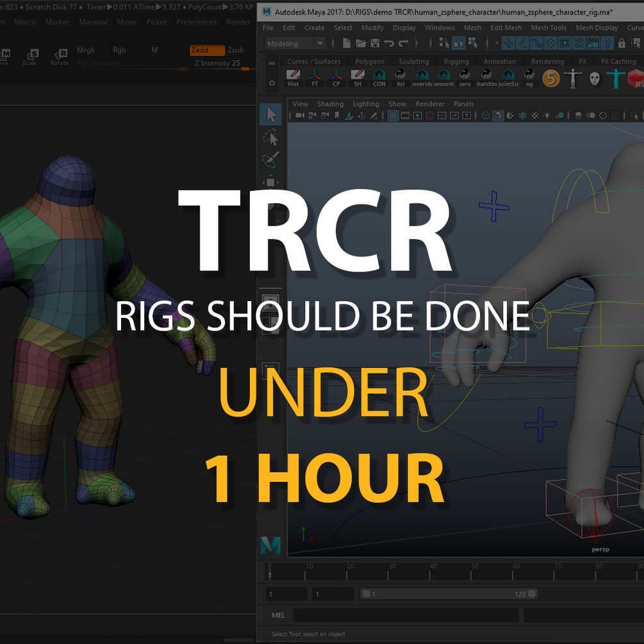Click the white human figure shelf icon
644x644 pixels.
(x=572, y=78)
